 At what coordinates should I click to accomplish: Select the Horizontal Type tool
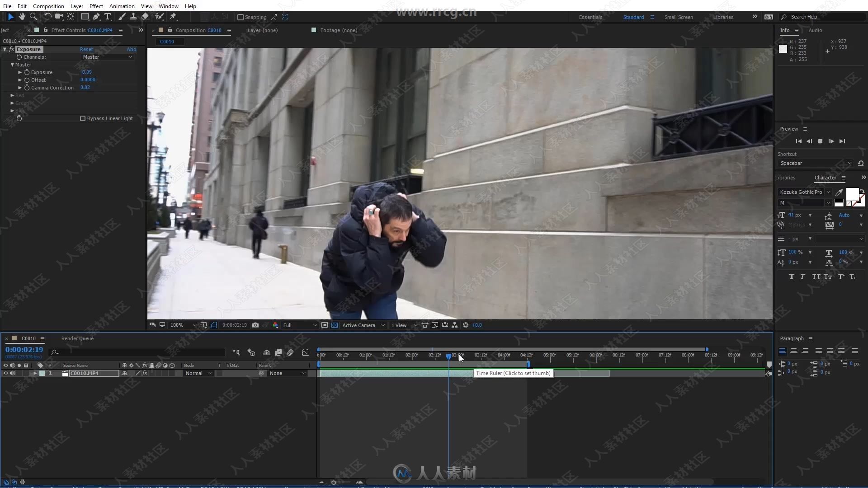pos(108,17)
